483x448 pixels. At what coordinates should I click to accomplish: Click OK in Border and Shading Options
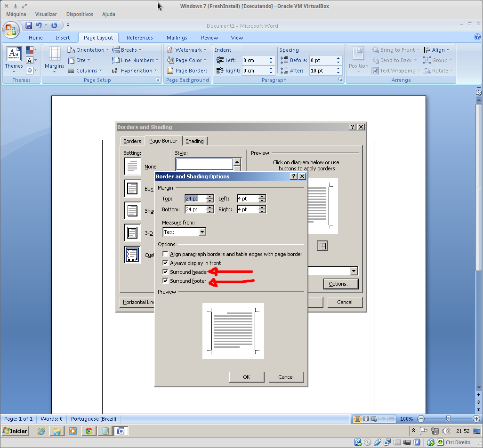coord(246,377)
